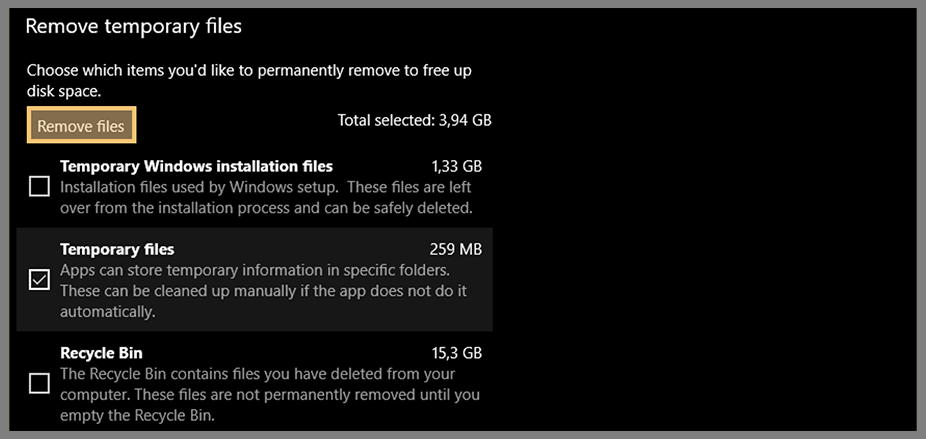This screenshot has width=926, height=439.
Task: Tick the Recycle Bin checkbox
Action: pyautogui.click(x=40, y=384)
